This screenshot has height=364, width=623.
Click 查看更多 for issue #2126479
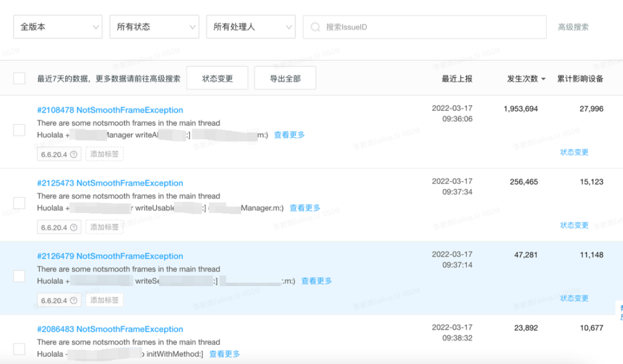pos(316,281)
